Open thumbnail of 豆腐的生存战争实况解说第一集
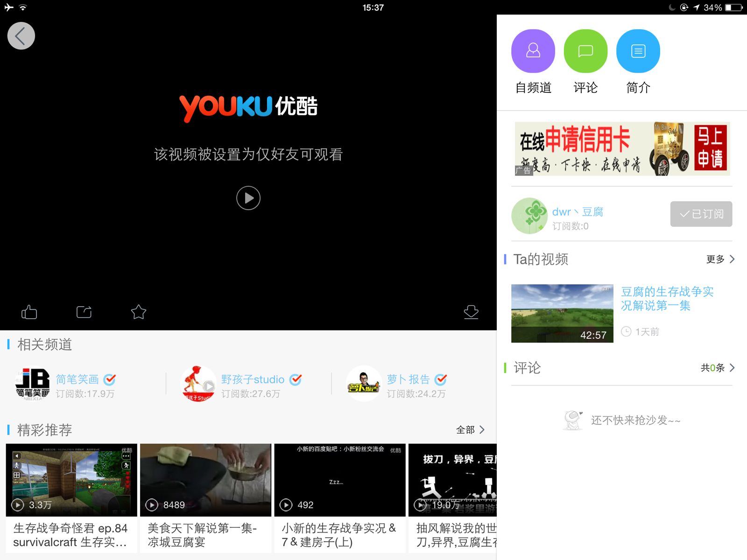Image resolution: width=747 pixels, height=560 pixels. (x=562, y=314)
